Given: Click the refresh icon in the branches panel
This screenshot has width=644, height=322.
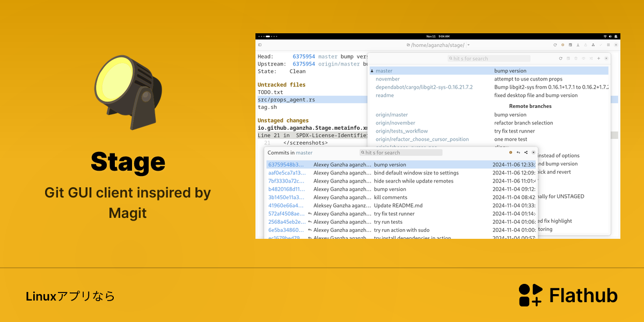Looking at the screenshot, I should tap(561, 58).
